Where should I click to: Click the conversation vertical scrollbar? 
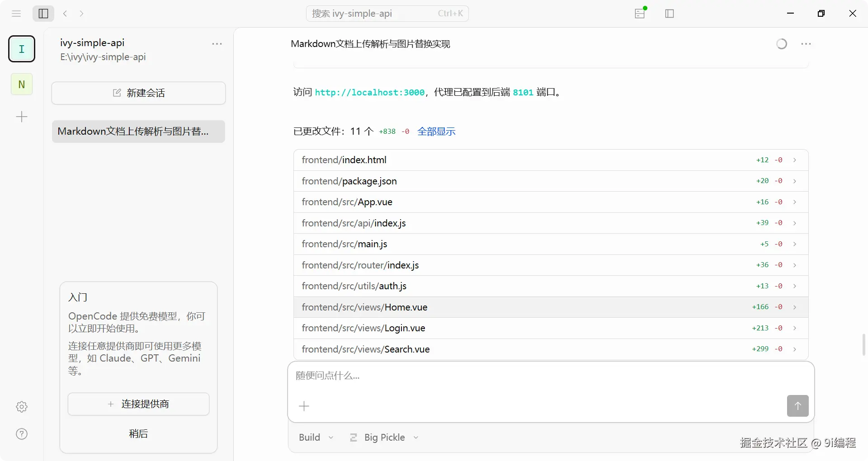863,345
